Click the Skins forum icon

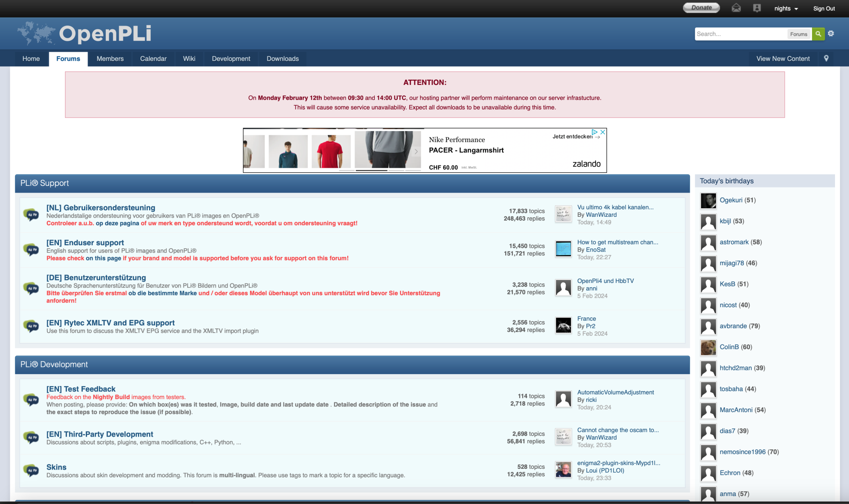32,471
